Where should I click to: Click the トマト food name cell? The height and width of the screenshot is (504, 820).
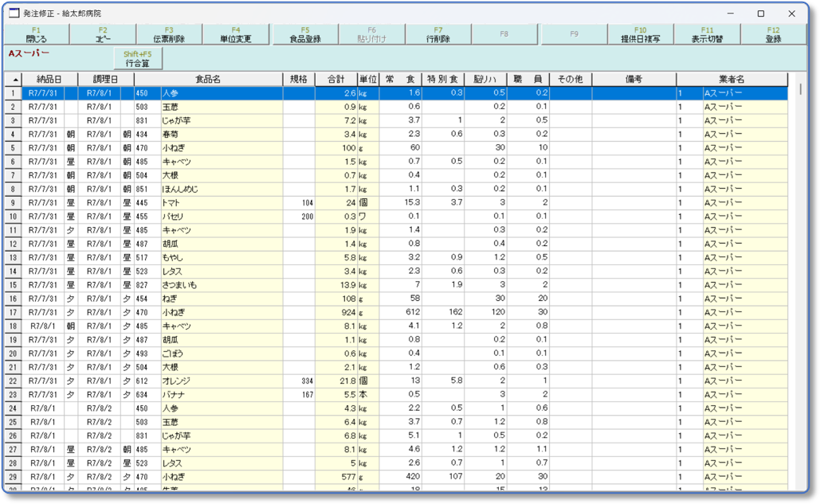tap(221, 203)
